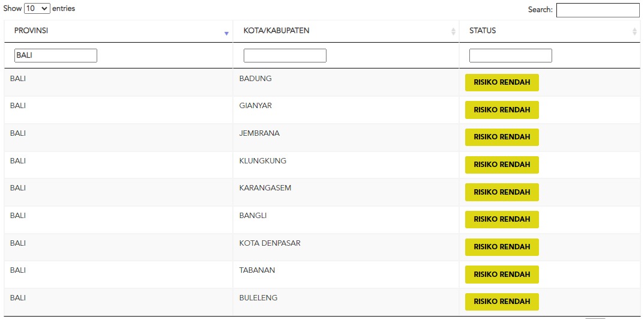Click the RISIKO RENDAH badge for BULELENG

point(502,302)
